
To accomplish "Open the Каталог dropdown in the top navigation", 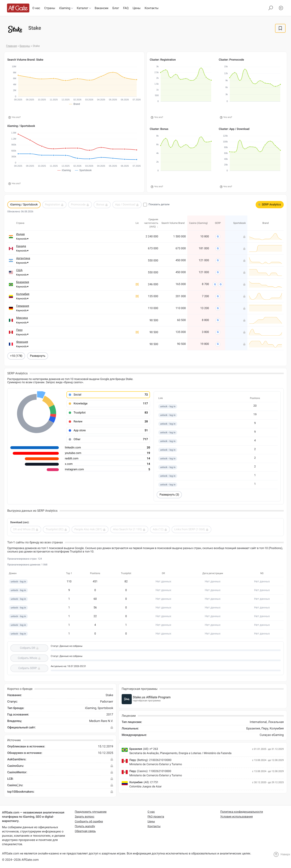I will coord(84,8).
